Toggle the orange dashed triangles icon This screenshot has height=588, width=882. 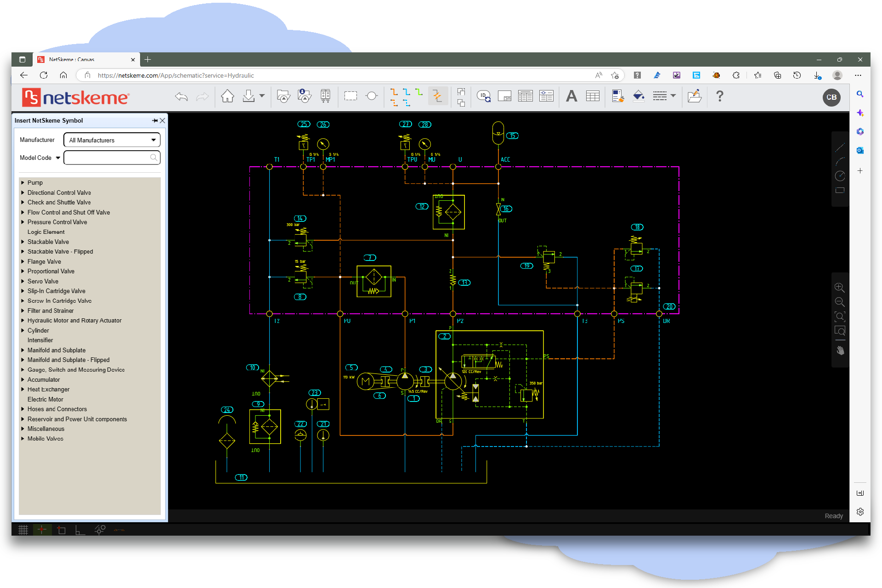(119, 530)
